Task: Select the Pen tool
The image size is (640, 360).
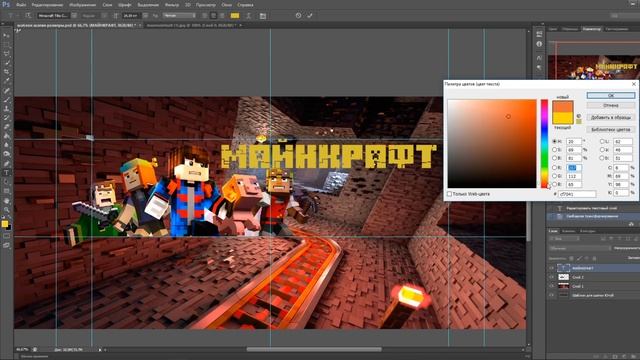Action: [7, 163]
